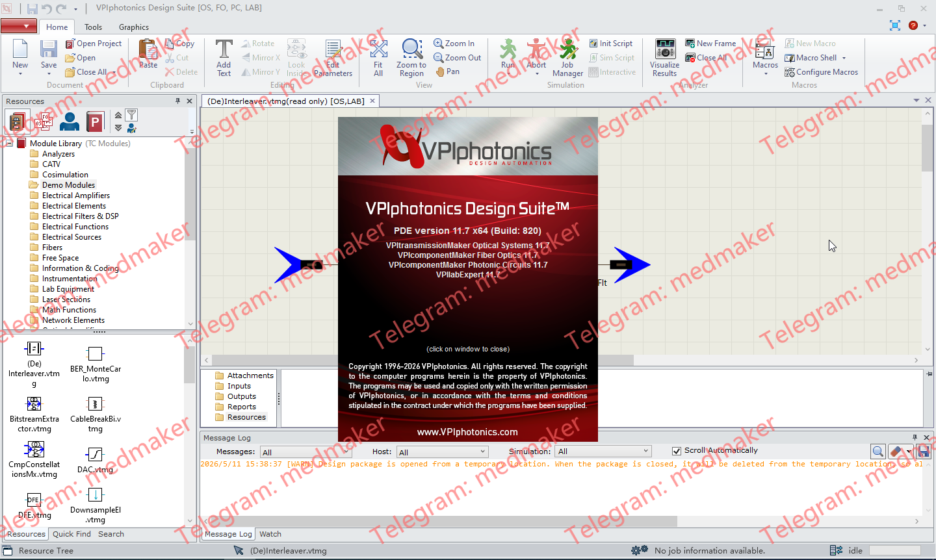Click the search magnifier in Message Log

click(877, 451)
